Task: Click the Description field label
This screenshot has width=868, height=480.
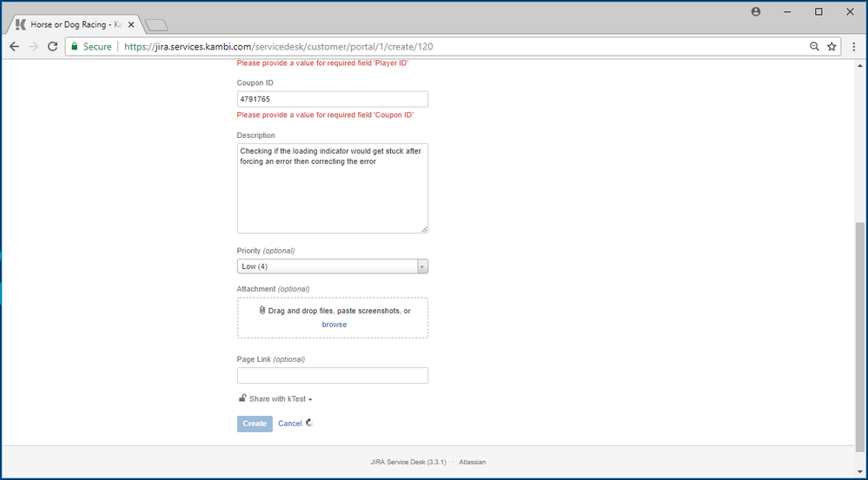Action: point(255,135)
